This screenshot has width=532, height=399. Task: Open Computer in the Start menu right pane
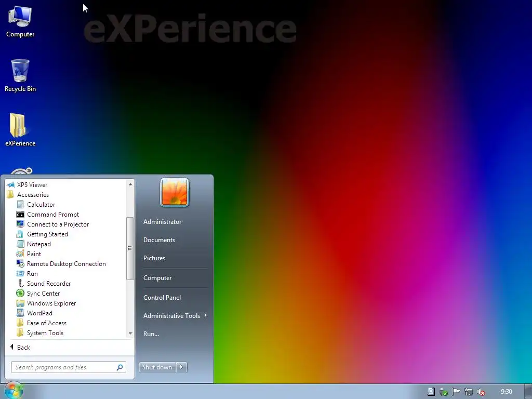pos(157,278)
